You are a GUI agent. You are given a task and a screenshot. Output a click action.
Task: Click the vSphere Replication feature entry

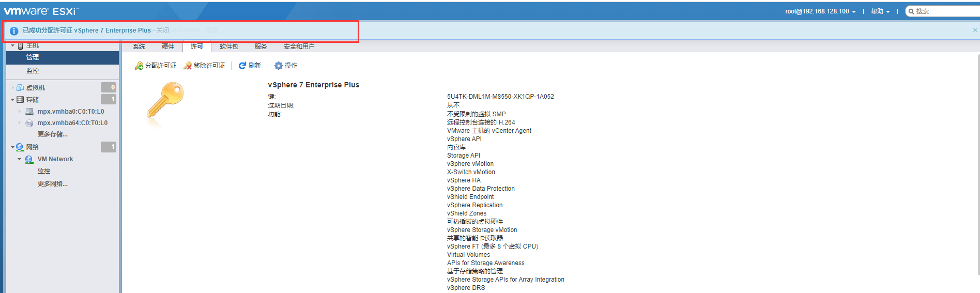coord(474,205)
